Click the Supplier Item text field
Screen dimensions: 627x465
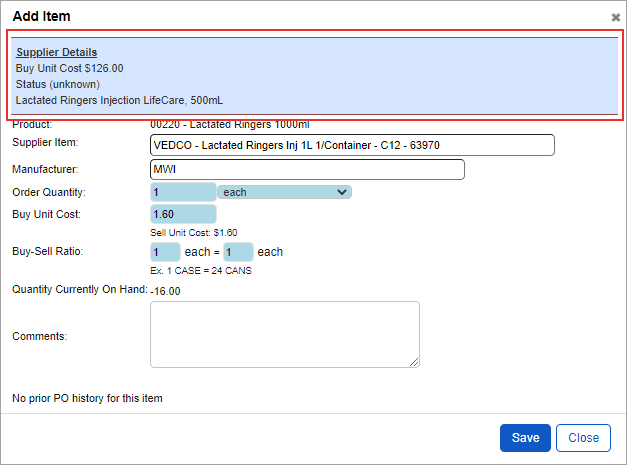point(352,145)
